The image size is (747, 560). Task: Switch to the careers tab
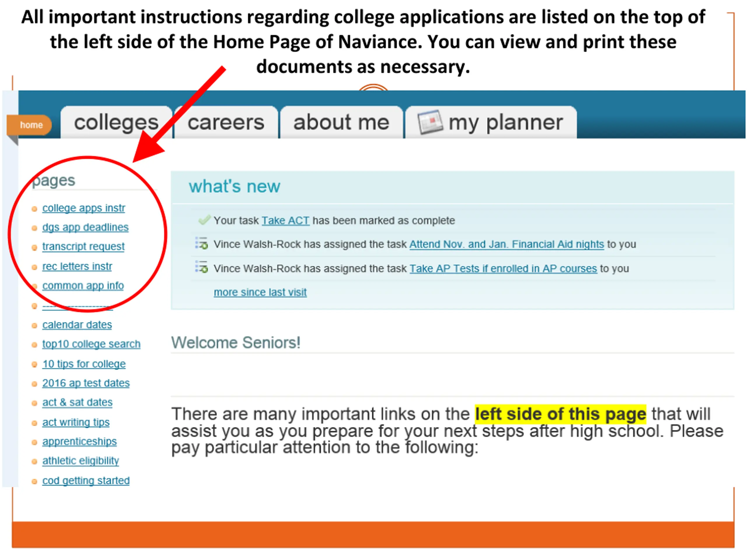coord(226,122)
